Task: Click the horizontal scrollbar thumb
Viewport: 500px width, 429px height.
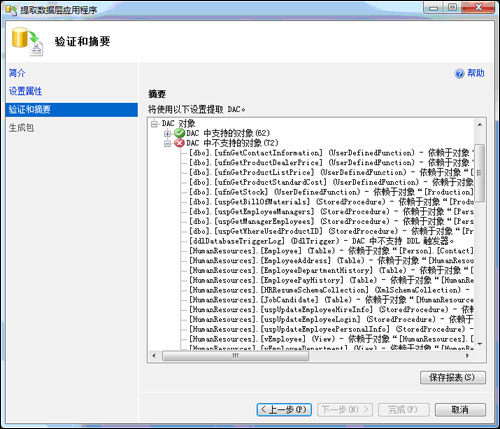Action: (235, 356)
